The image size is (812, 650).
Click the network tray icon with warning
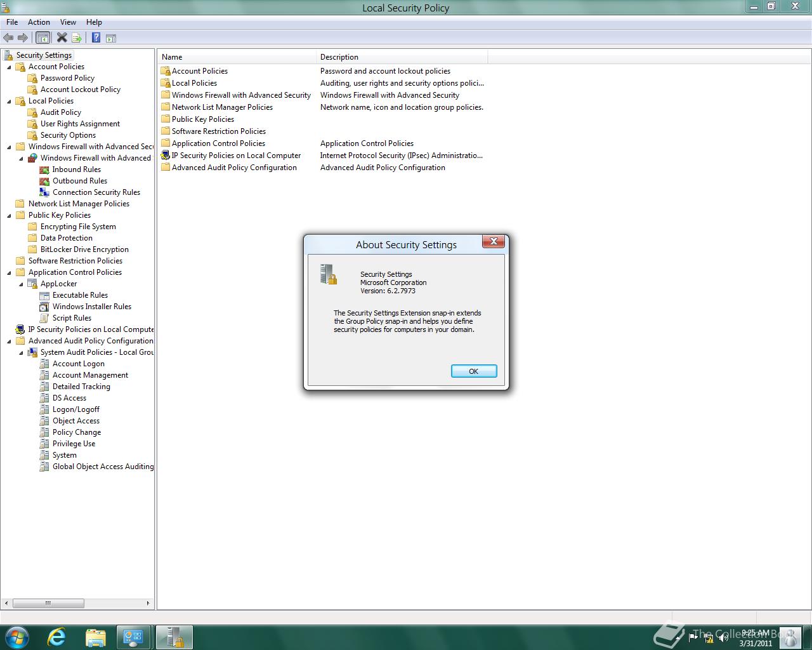(x=708, y=637)
